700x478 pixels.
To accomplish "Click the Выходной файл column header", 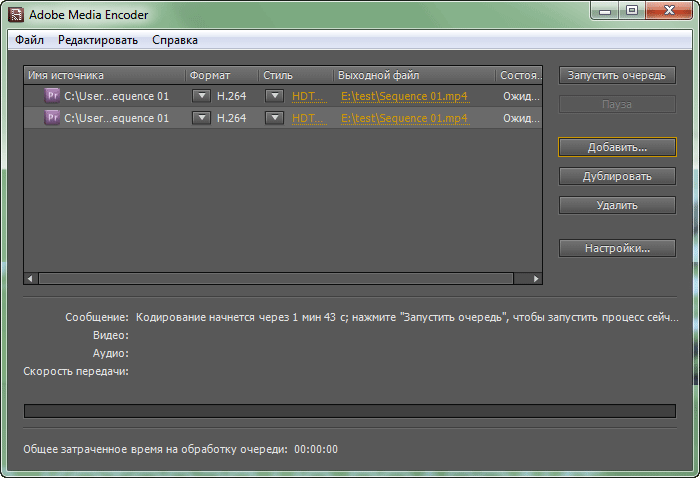I will coord(414,75).
